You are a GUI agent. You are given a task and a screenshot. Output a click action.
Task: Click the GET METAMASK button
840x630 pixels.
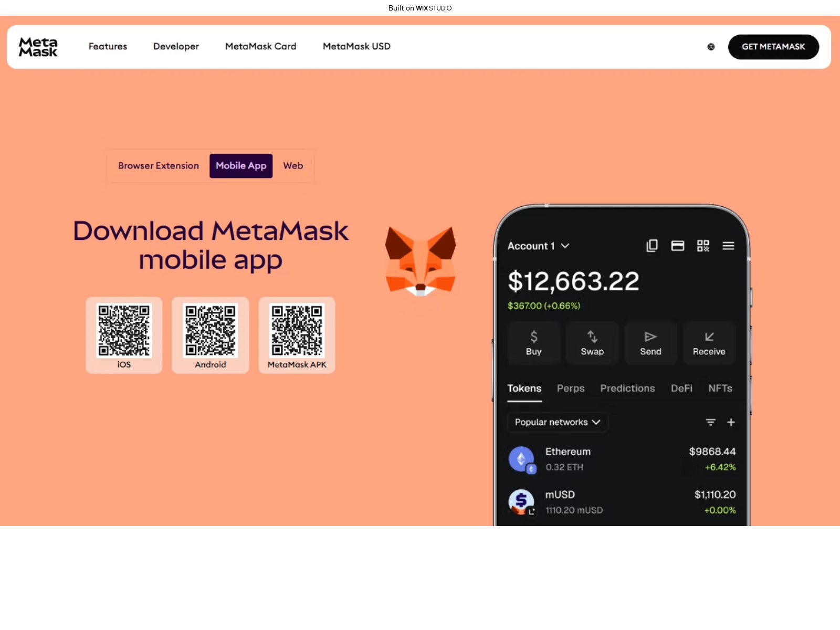pos(773,47)
